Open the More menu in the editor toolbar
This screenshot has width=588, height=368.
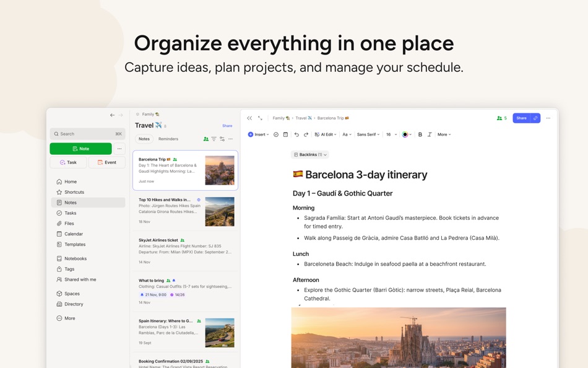(444, 134)
